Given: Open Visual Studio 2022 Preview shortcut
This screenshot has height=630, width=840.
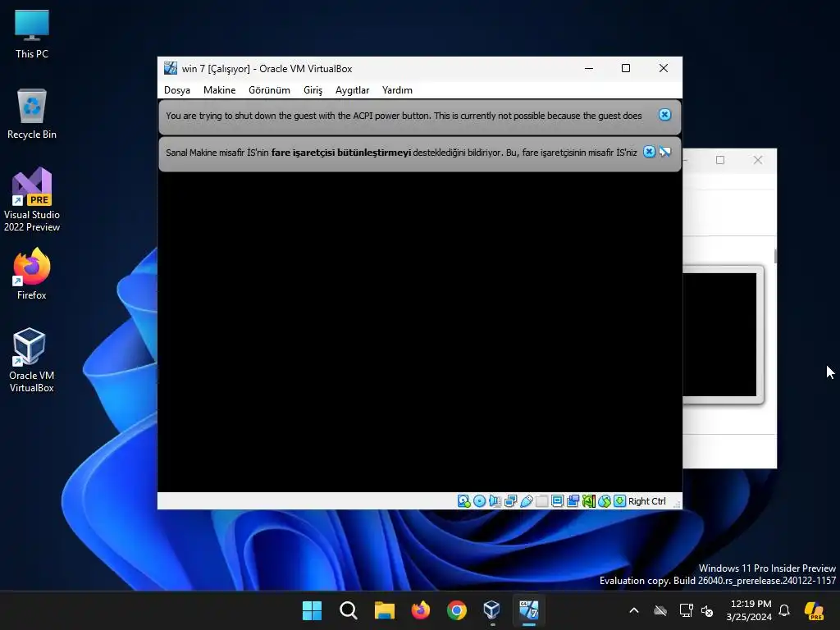Looking at the screenshot, I should coord(32,199).
